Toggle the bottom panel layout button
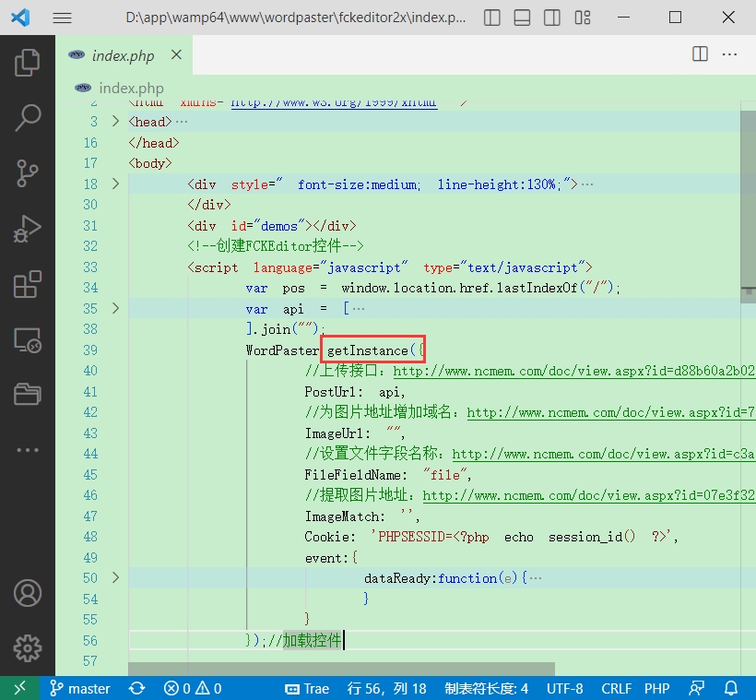 tap(522, 18)
